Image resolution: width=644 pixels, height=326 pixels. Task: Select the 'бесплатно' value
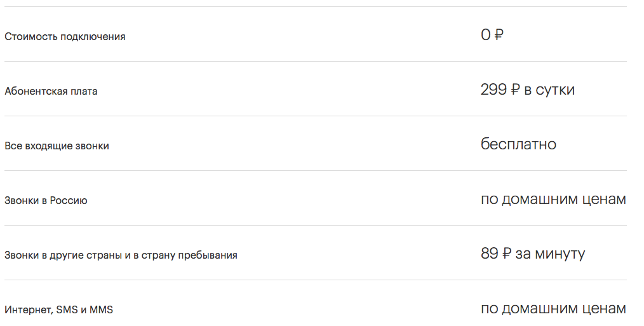click(x=518, y=144)
